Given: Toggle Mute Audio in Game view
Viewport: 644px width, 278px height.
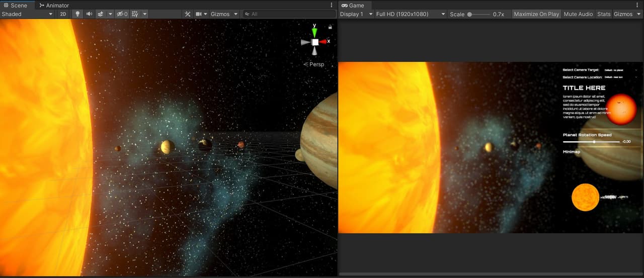Looking at the screenshot, I should coord(578,14).
